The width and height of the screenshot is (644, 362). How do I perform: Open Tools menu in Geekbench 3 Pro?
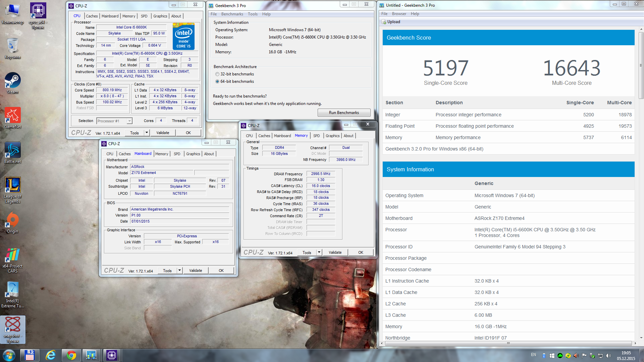pos(253,14)
